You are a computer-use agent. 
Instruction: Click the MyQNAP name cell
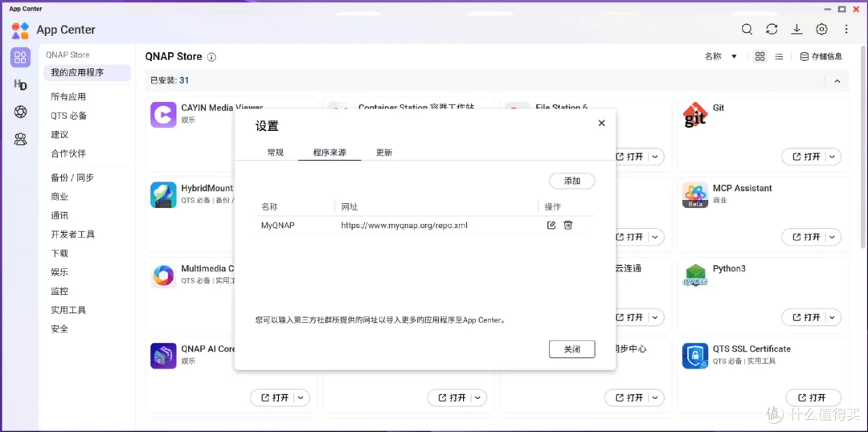pos(278,225)
